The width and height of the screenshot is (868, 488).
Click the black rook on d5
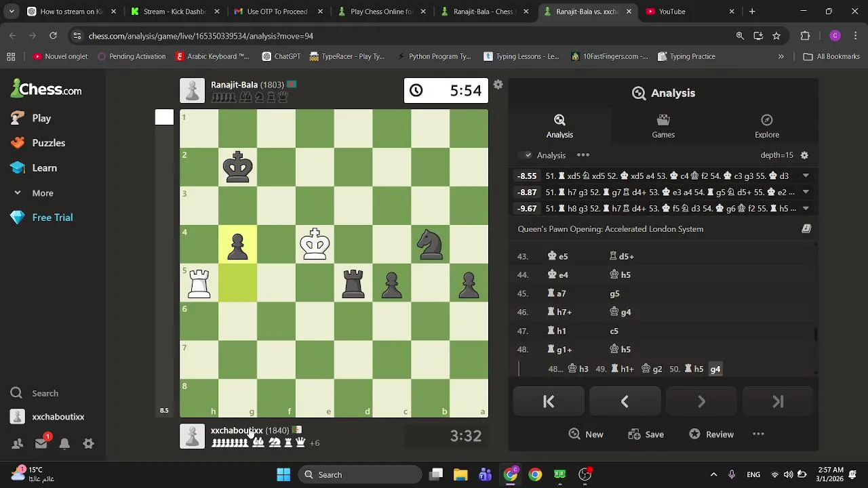coord(353,283)
